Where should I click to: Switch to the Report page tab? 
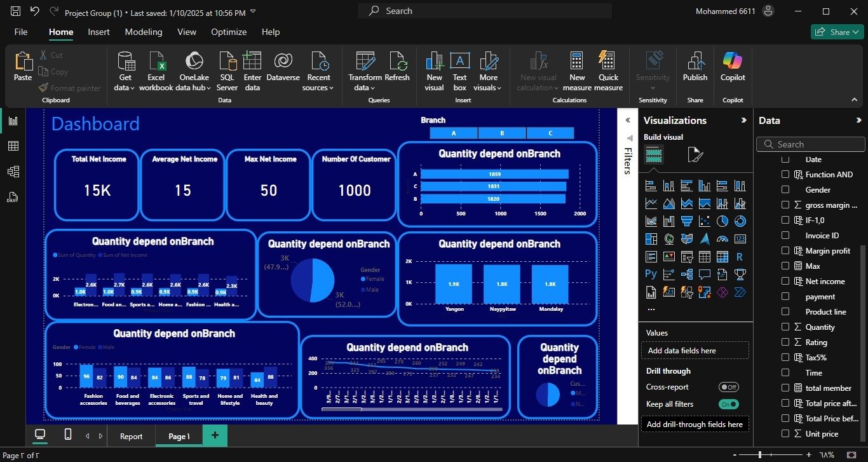(132, 437)
